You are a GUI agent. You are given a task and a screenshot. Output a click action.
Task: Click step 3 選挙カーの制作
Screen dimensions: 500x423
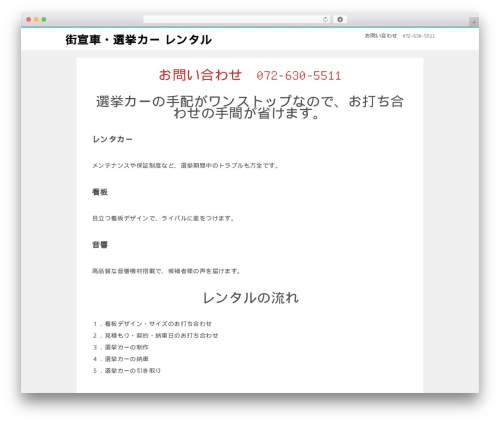click(121, 347)
